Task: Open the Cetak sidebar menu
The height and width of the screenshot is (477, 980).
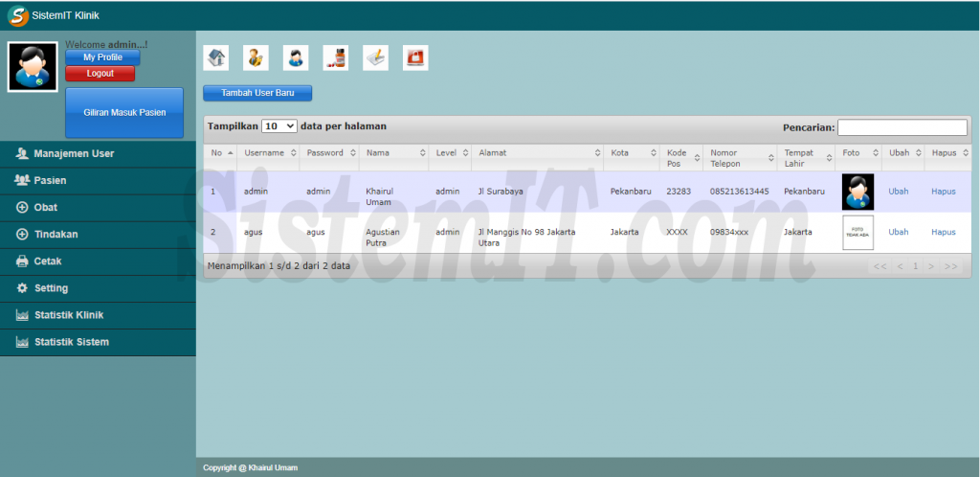Action: coord(99,261)
